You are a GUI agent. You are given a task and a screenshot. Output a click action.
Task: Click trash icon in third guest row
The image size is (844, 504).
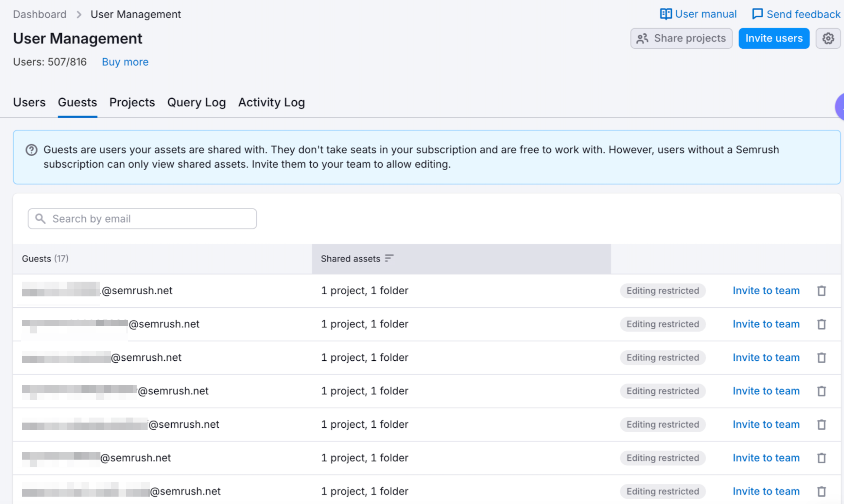point(821,358)
